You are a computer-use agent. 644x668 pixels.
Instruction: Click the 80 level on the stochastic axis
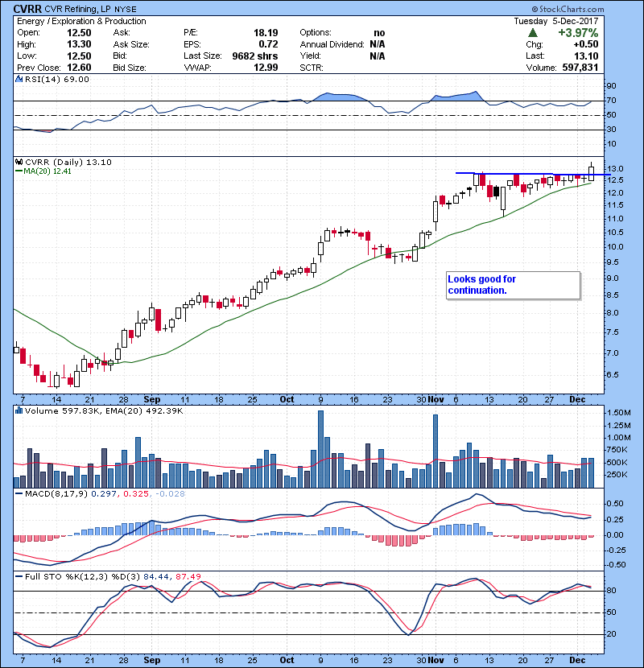tap(611, 591)
